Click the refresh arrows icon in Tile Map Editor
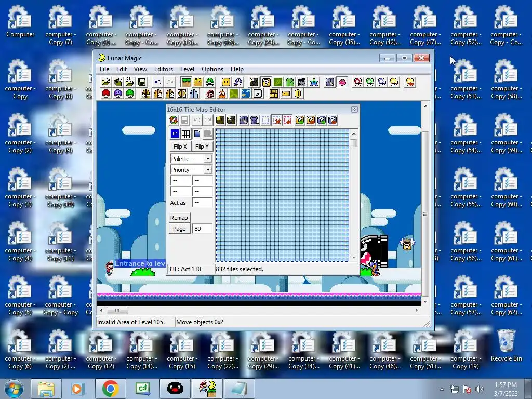 click(174, 120)
